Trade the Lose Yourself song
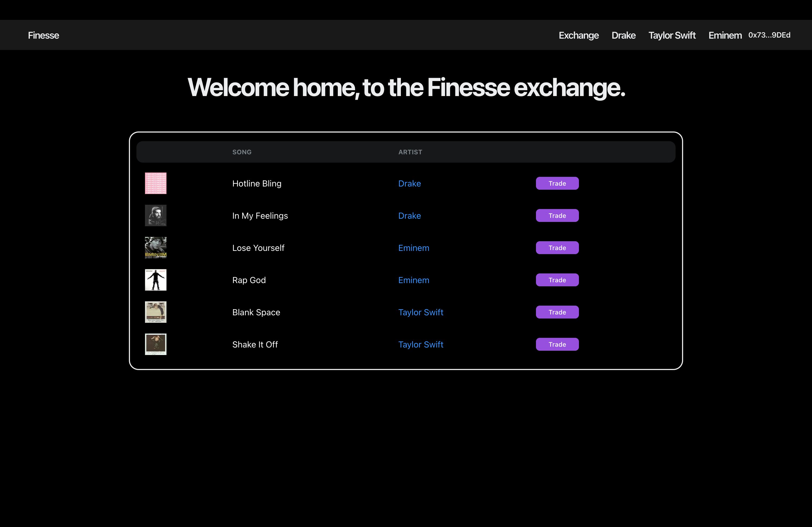Screen dimensions: 812x527 click(x=557, y=248)
